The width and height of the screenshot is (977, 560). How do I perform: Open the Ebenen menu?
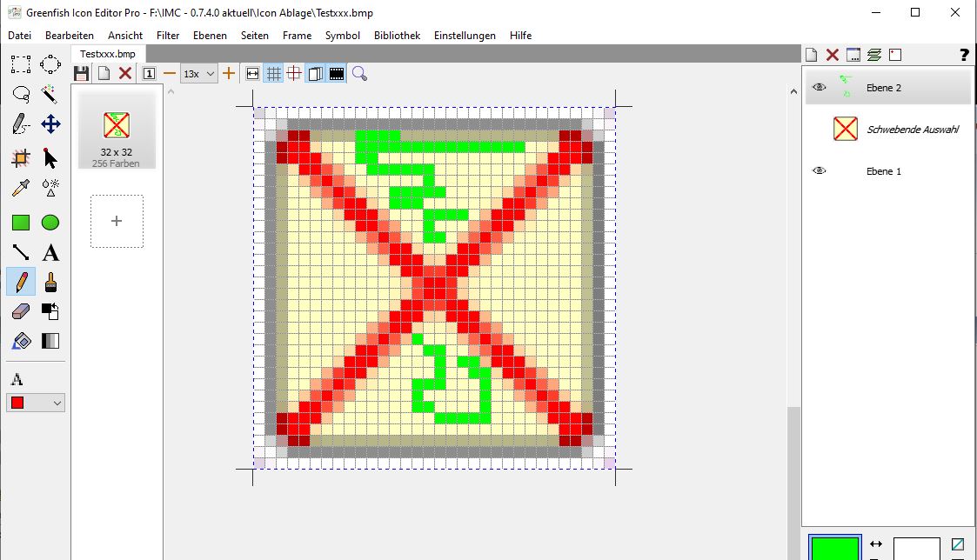(x=210, y=36)
